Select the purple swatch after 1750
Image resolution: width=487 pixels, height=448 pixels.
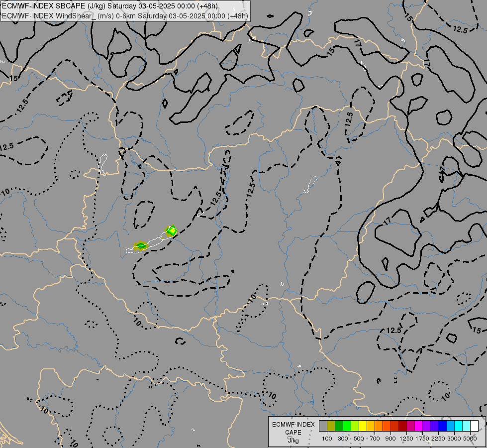click(426, 426)
